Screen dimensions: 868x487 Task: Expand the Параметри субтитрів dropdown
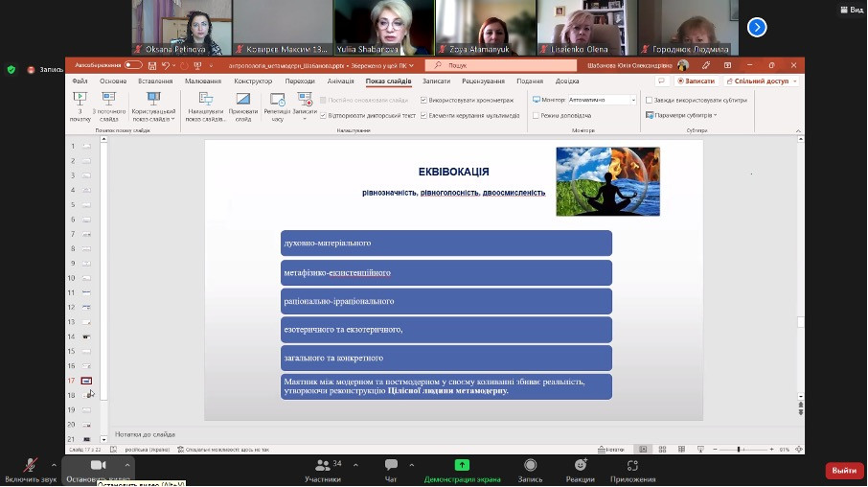(715, 115)
